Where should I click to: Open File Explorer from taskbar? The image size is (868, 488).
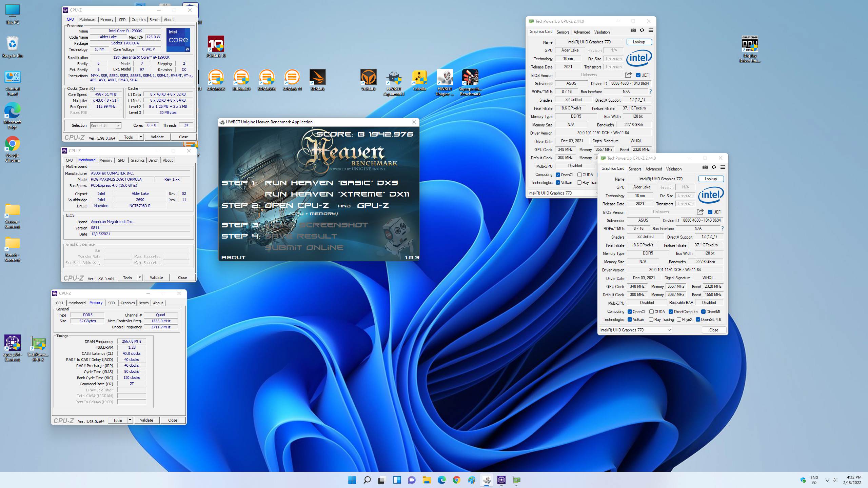coord(427,480)
